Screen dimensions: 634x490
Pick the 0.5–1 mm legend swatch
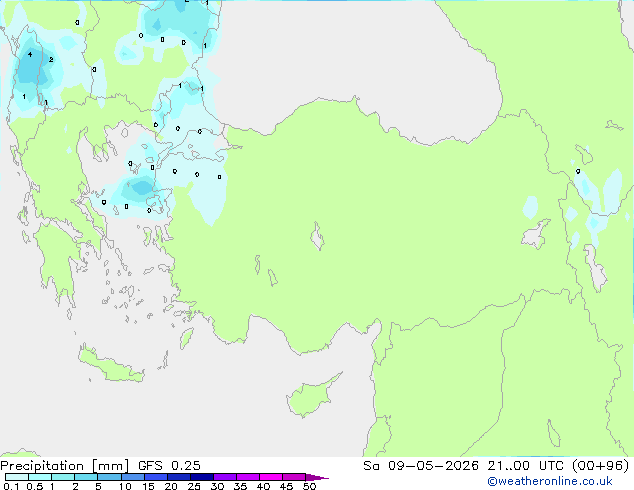click(40, 477)
